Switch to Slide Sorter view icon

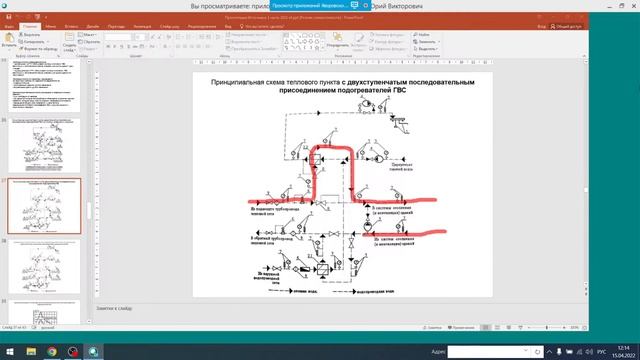tap(497, 327)
